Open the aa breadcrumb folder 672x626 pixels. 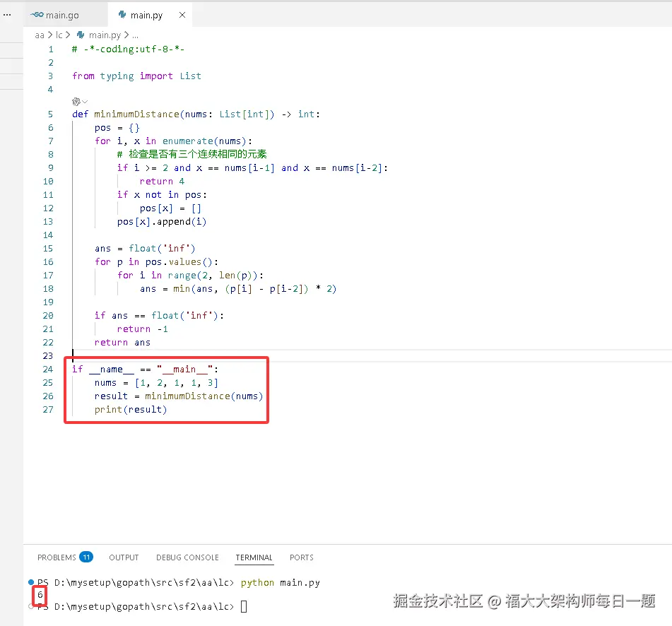(x=40, y=35)
